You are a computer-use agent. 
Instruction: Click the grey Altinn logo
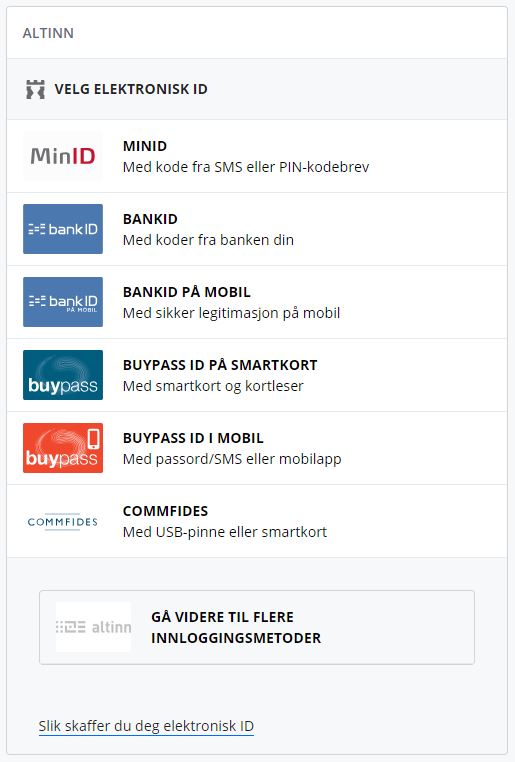94,627
